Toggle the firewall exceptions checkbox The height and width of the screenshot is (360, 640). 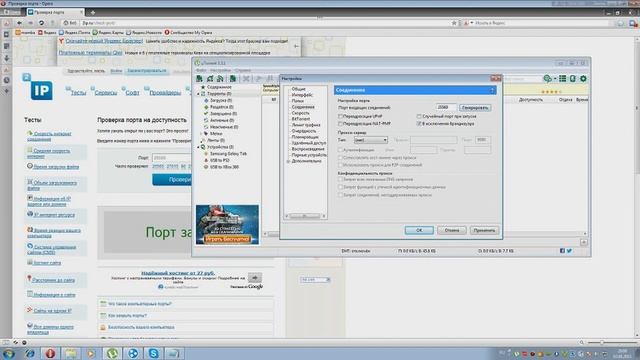[x=419, y=124]
